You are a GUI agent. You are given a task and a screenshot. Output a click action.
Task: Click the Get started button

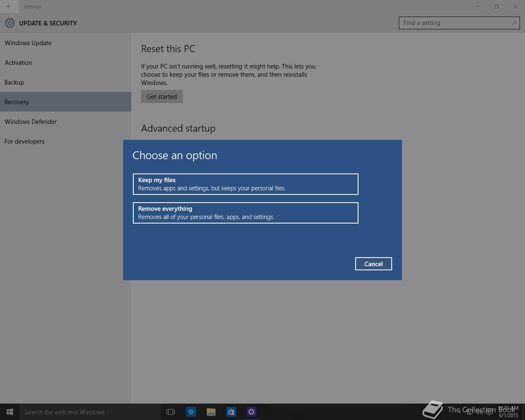click(x=162, y=96)
